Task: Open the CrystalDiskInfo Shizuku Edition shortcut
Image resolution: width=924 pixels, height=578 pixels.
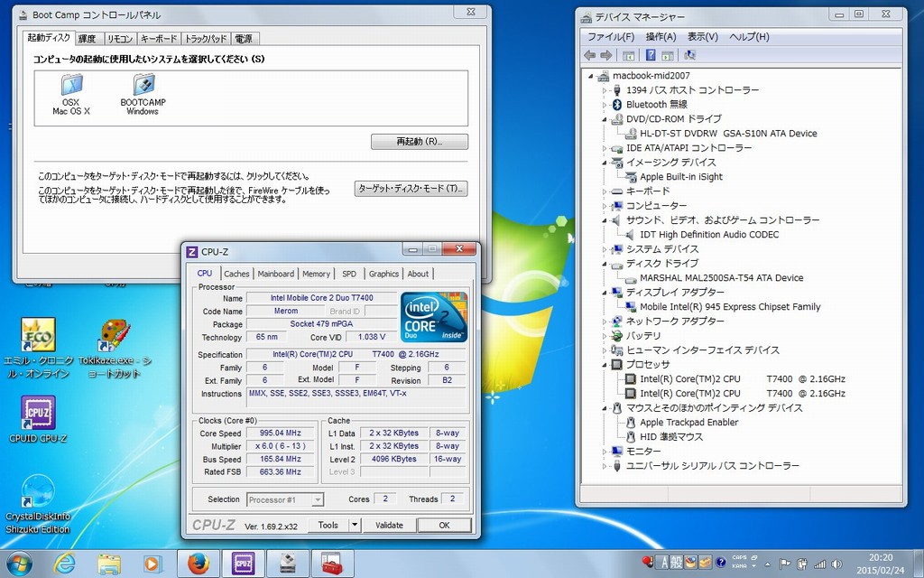Action: 38,504
